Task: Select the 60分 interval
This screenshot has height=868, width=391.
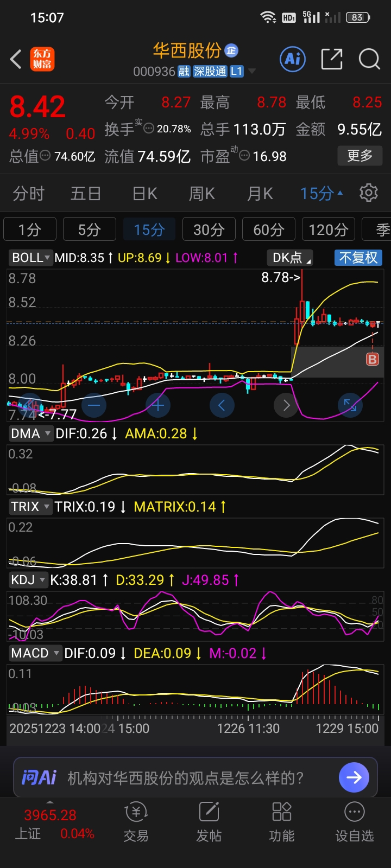Action: click(269, 229)
